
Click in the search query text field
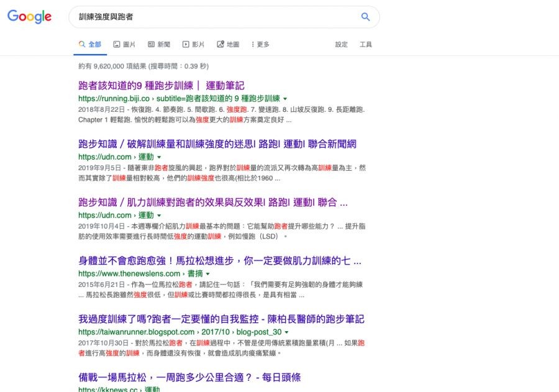pos(211,17)
